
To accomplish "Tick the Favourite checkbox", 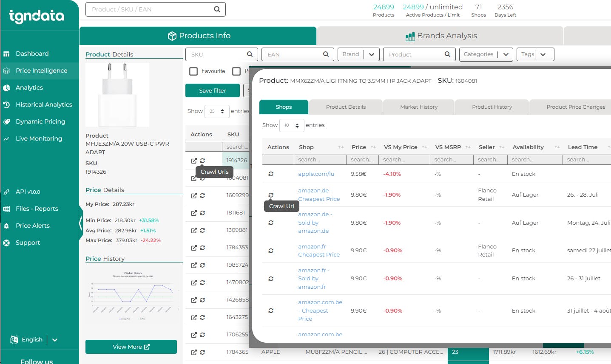I will click(193, 71).
